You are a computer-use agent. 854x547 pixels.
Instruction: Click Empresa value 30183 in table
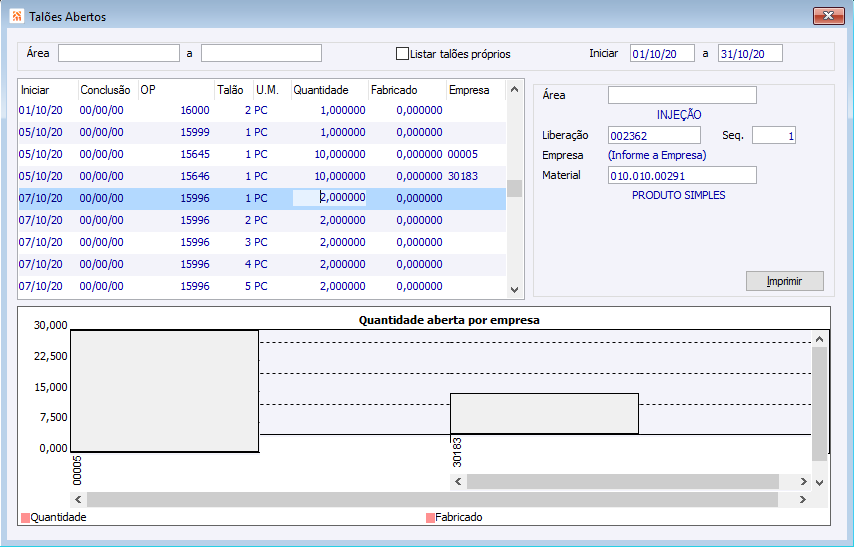[x=462, y=177]
